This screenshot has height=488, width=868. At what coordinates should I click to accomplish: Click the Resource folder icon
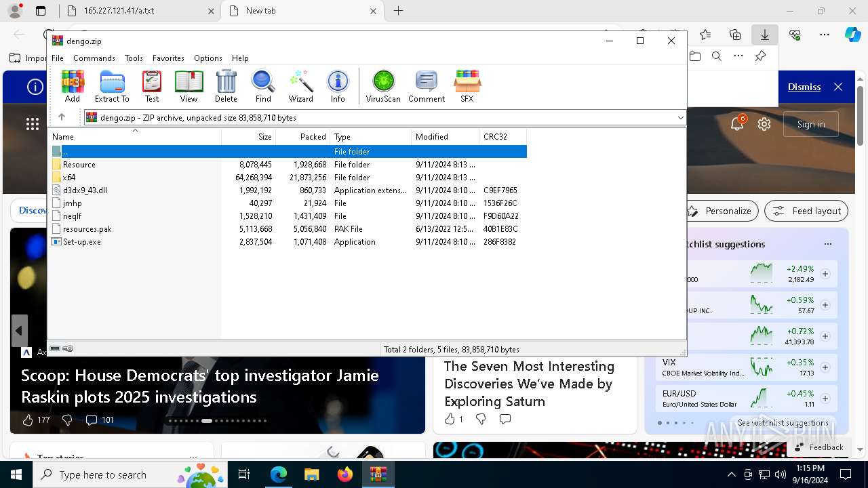pos(56,165)
